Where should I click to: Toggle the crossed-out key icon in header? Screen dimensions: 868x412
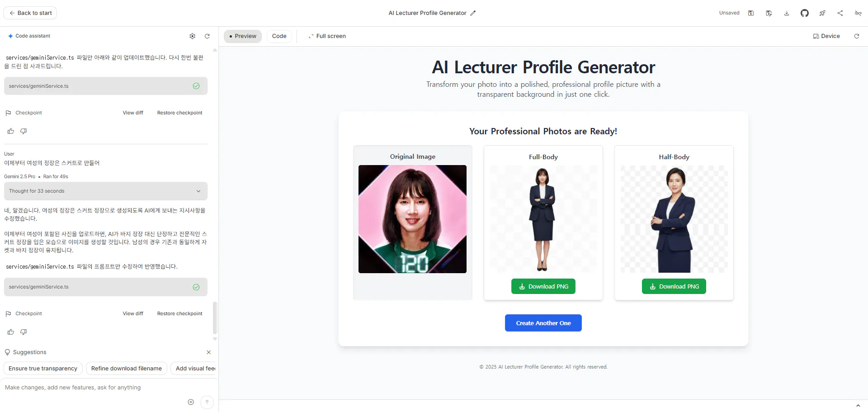[x=858, y=13]
